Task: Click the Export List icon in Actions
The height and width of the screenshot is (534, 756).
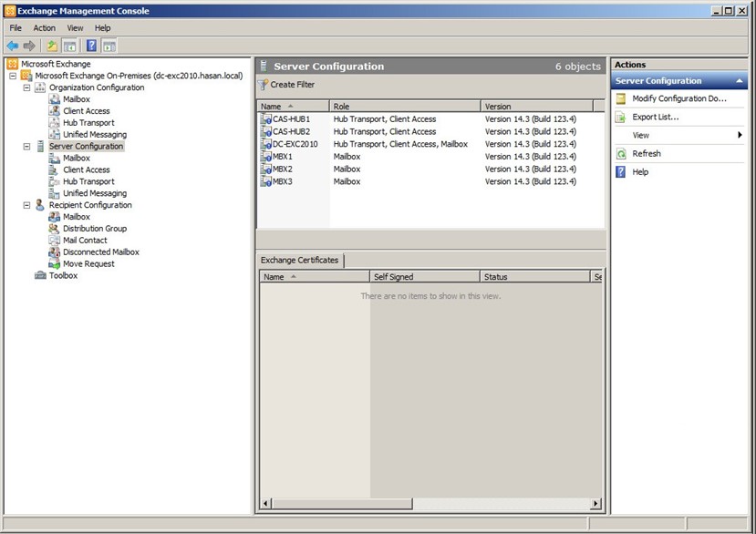Action: (x=621, y=118)
